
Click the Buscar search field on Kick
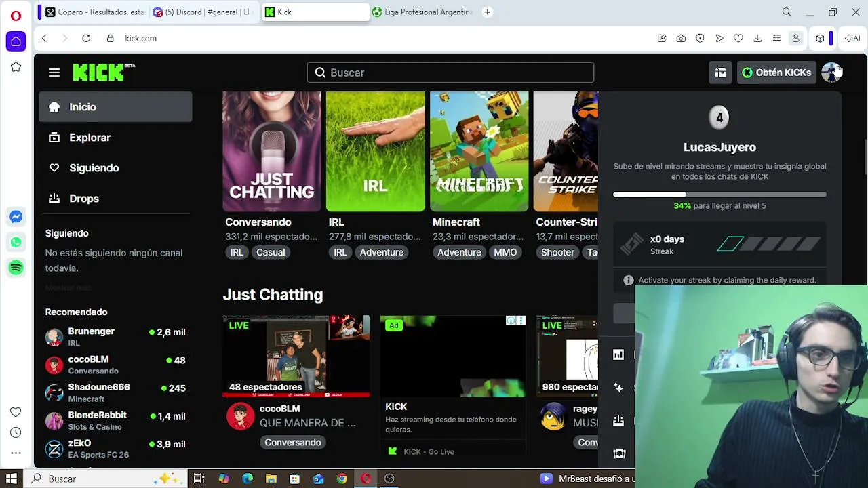(450, 73)
